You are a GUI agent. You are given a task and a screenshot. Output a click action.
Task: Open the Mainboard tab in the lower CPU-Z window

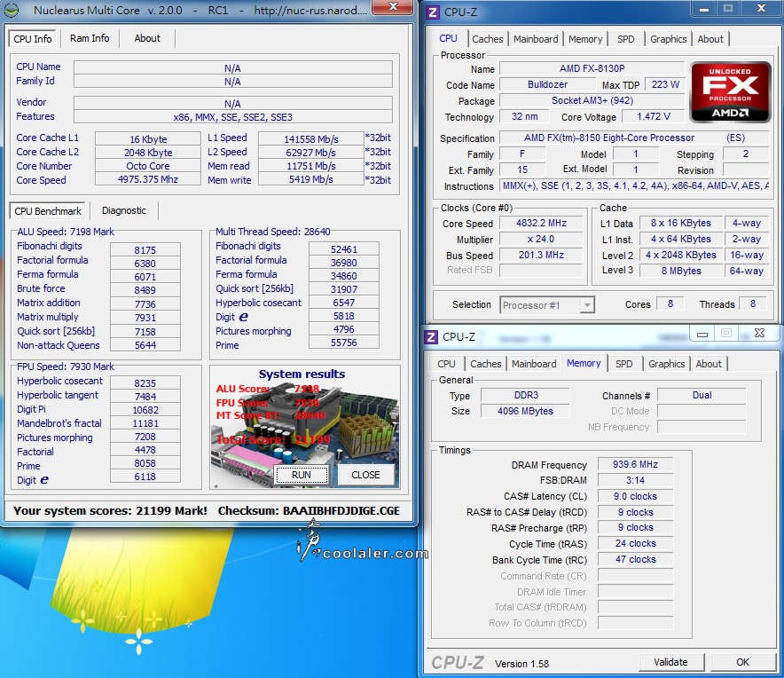tap(534, 364)
